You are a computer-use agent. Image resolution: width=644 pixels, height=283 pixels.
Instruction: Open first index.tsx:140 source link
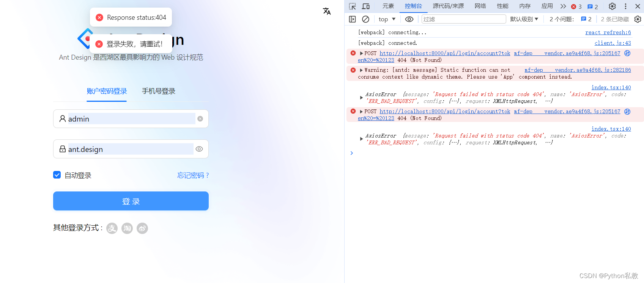611,88
